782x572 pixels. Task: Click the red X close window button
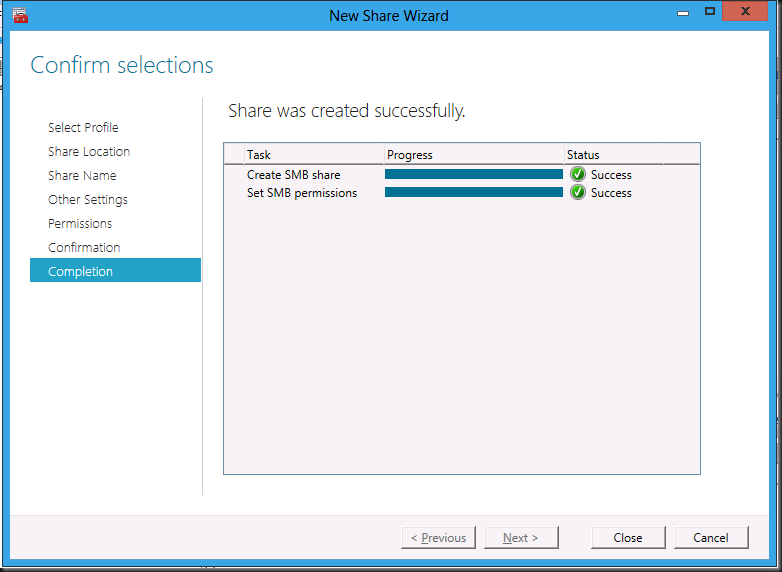745,11
